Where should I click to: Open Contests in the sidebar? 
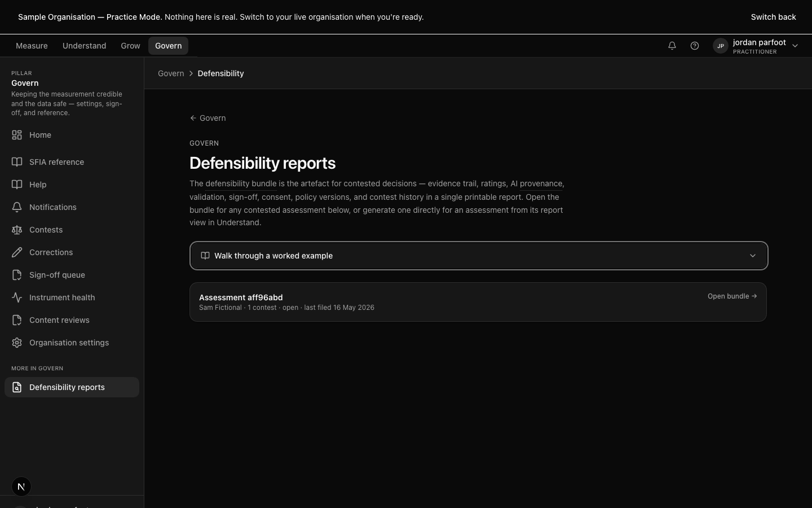(x=72, y=230)
